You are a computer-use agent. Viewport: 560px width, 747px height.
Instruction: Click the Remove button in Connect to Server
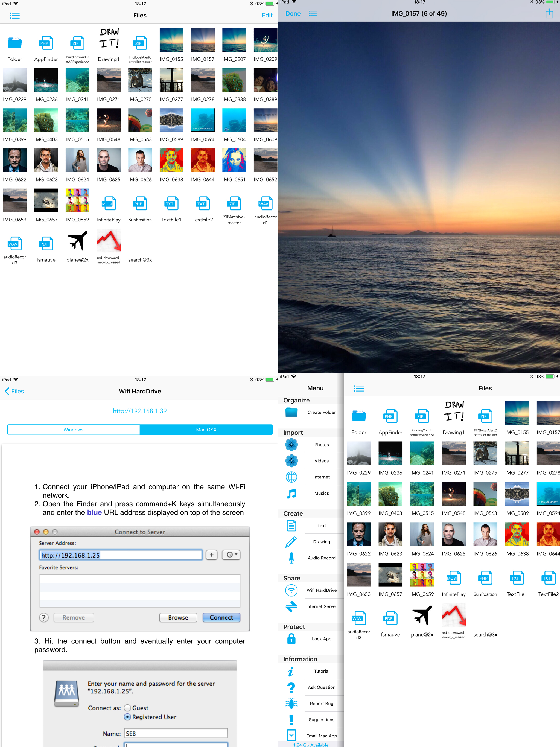74,618
